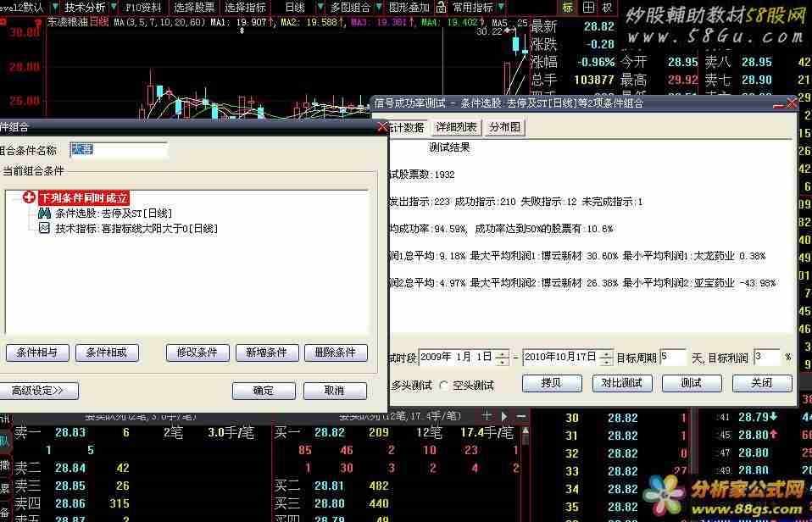Click the 条件相或 button
The image size is (812, 522).
(x=108, y=353)
